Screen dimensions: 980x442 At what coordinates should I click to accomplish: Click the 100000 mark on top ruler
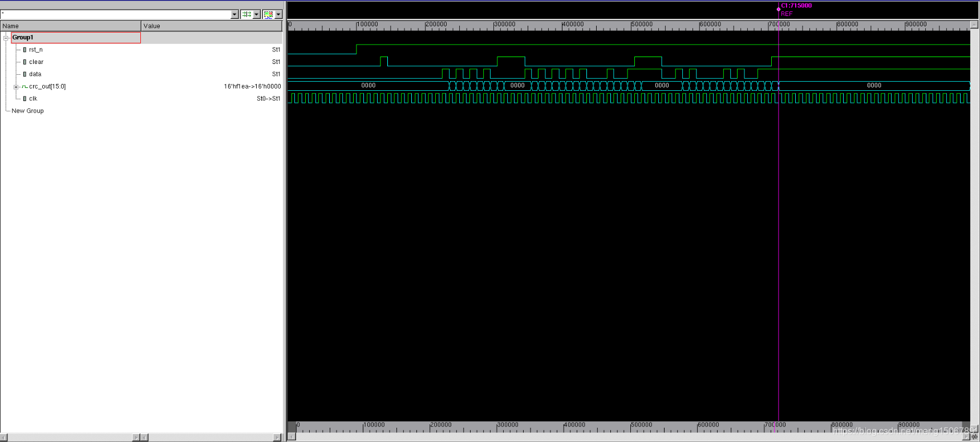367,25
